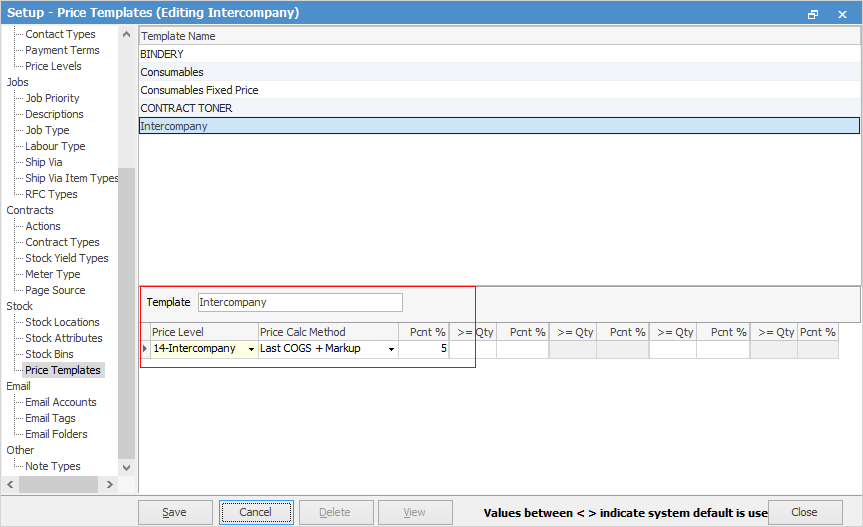The width and height of the screenshot is (863, 527).
Task: Open Meter Type under Contracts
Action: (x=53, y=274)
